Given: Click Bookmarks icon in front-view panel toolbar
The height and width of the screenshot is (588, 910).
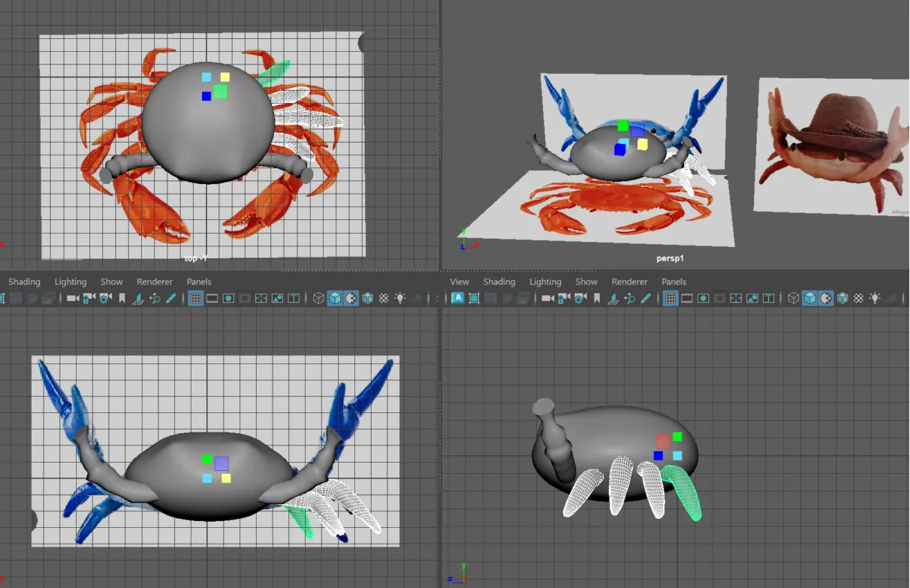Looking at the screenshot, I should point(122,298).
